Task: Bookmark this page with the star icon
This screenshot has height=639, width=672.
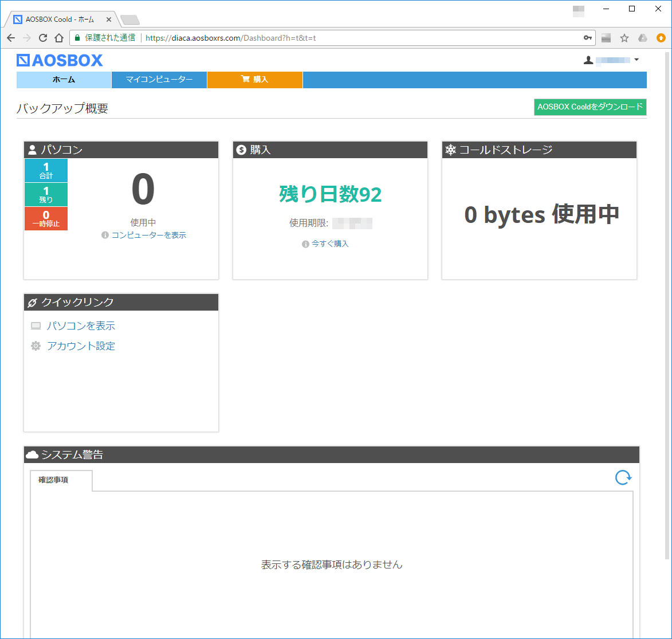Action: click(x=624, y=38)
